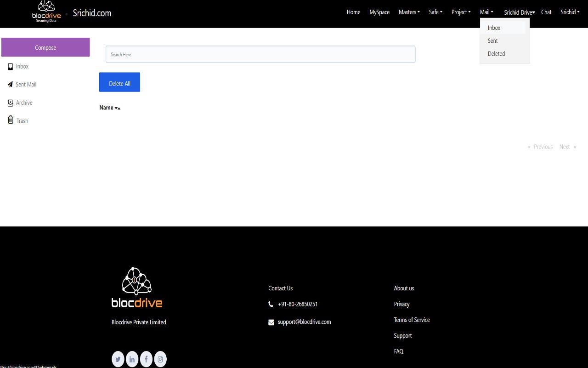The width and height of the screenshot is (588, 368).
Task: Open the Srichid Drive dropdown
Action: [520, 12]
